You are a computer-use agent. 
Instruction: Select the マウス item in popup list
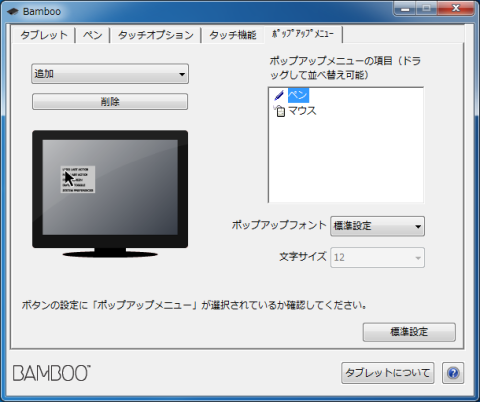point(302,111)
